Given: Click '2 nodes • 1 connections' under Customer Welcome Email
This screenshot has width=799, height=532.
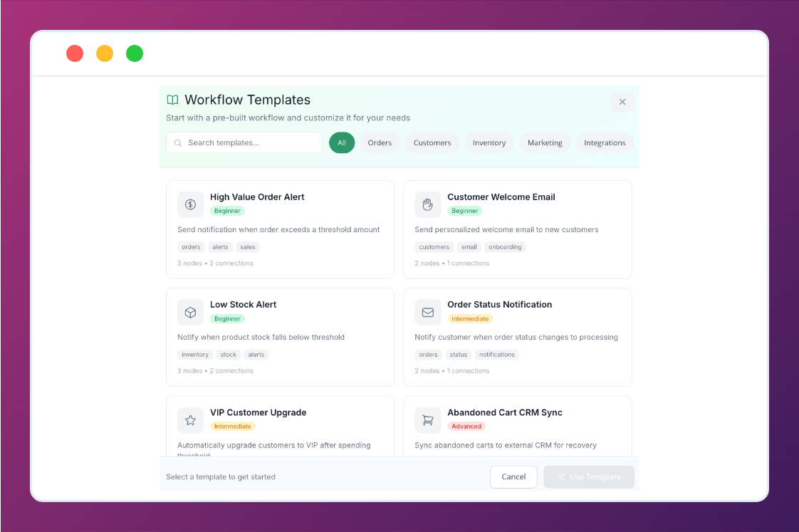Looking at the screenshot, I should click(452, 264).
